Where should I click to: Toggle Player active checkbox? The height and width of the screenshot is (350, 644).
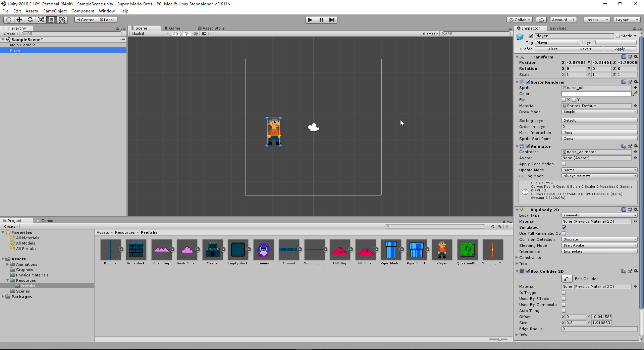(x=531, y=36)
